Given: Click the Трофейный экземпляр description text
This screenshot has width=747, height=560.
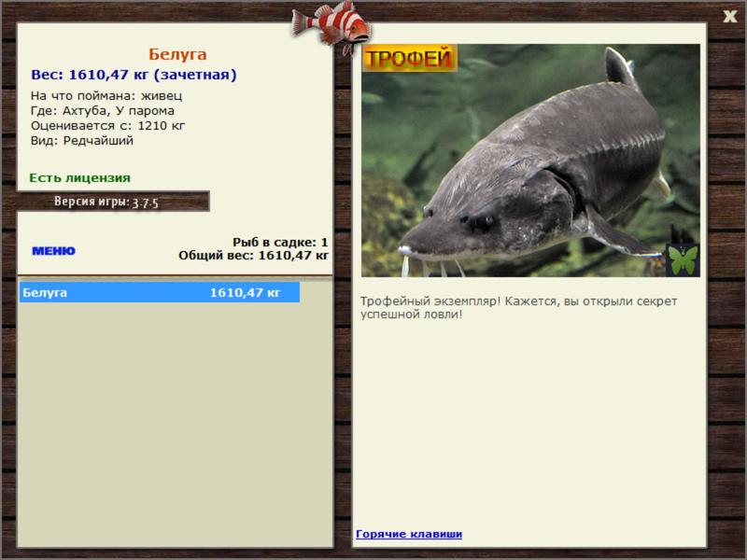Looking at the screenshot, I should 518,308.
